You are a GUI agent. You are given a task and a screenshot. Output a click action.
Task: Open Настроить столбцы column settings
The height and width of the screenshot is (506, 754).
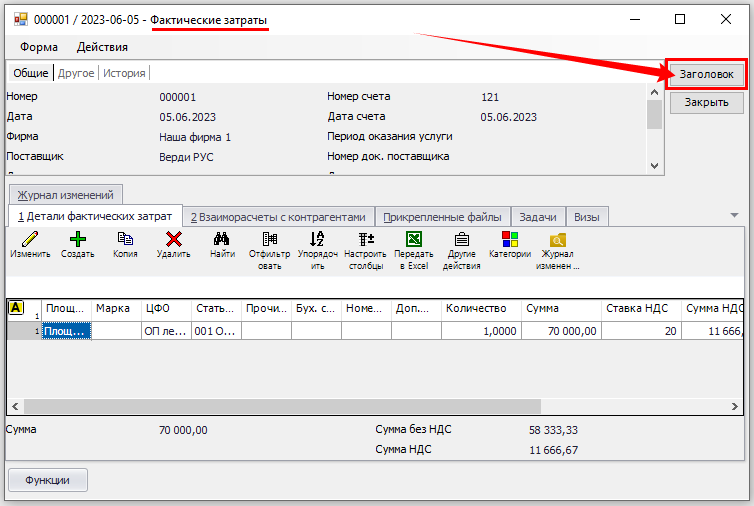(x=365, y=239)
